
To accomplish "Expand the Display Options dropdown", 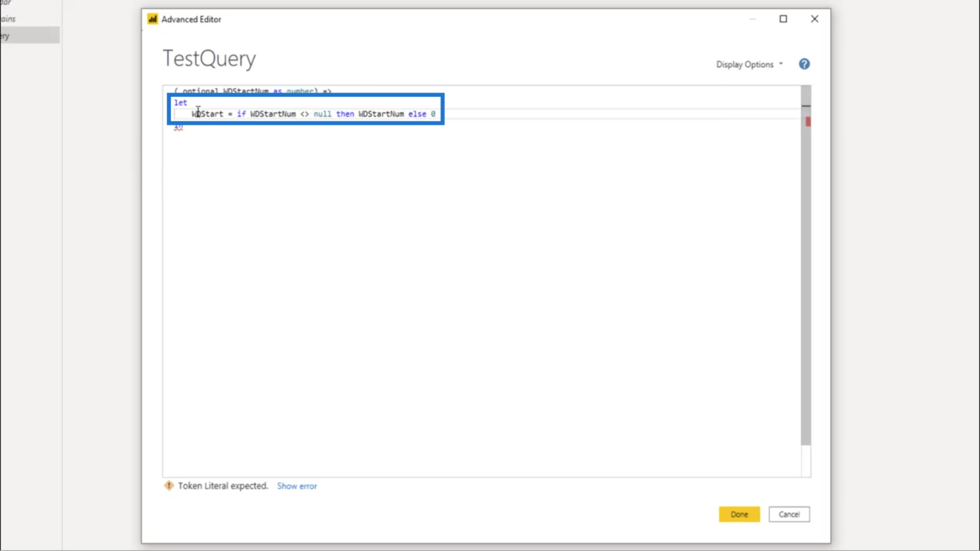I will click(x=750, y=64).
